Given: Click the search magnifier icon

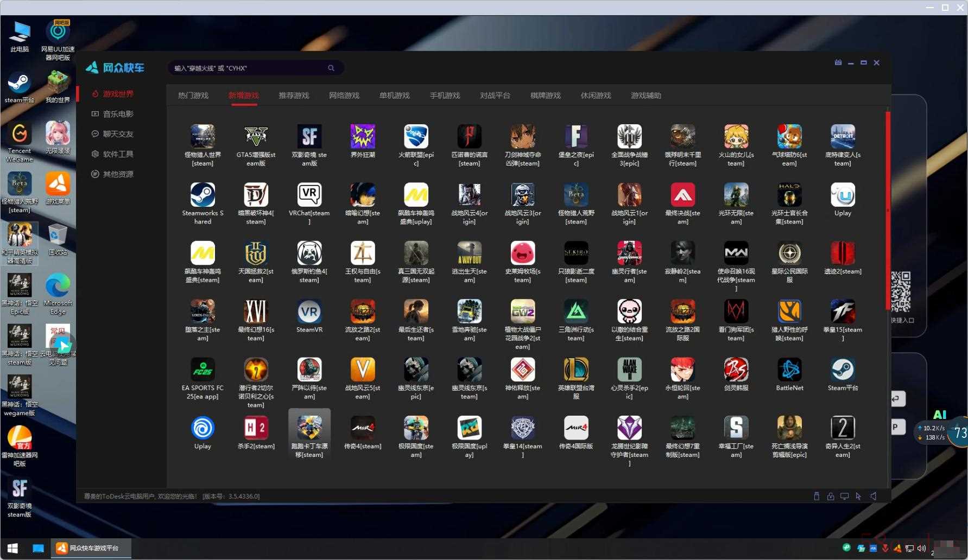Looking at the screenshot, I should (x=331, y=68).
